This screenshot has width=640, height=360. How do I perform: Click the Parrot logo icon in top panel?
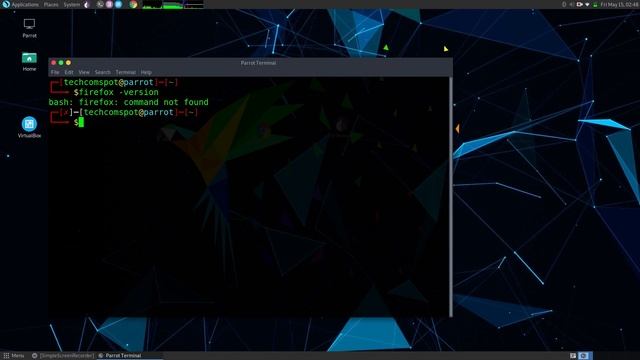[6, 4]
